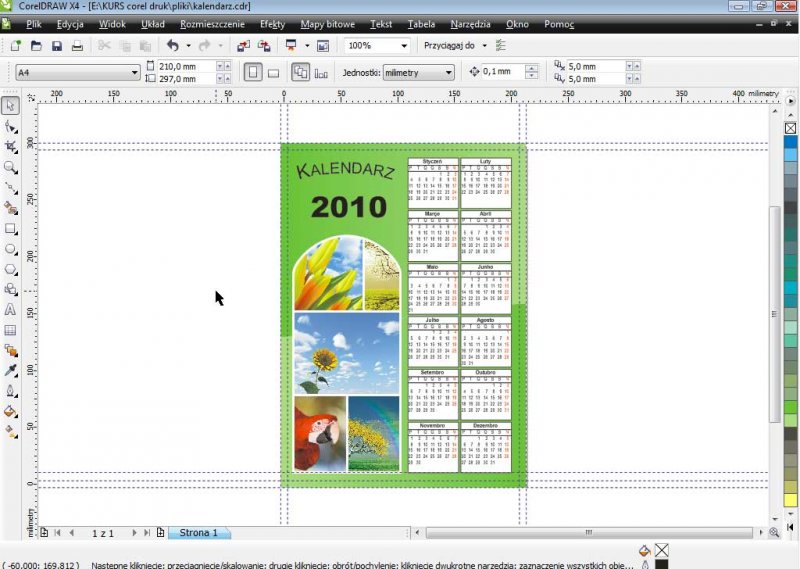Choose the Rectangle tool
The height and width of the screenshot is (569, 800).
coord(11,229)
